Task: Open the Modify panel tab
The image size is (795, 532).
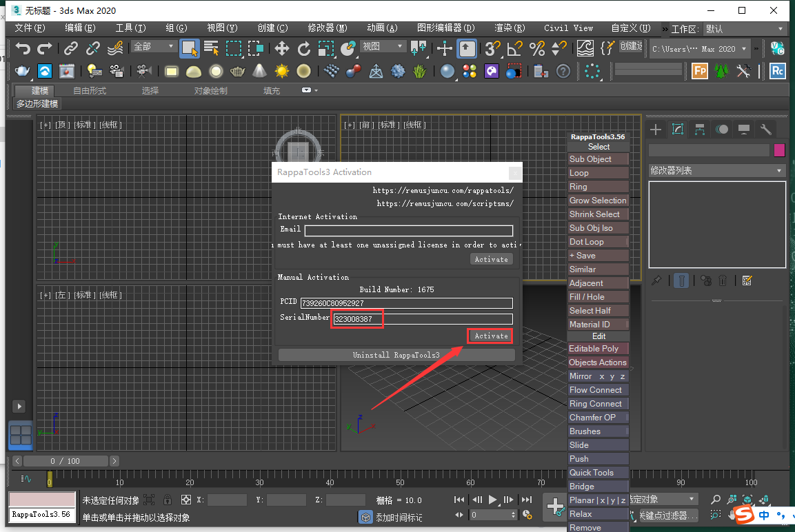Action: click(678, 130)
